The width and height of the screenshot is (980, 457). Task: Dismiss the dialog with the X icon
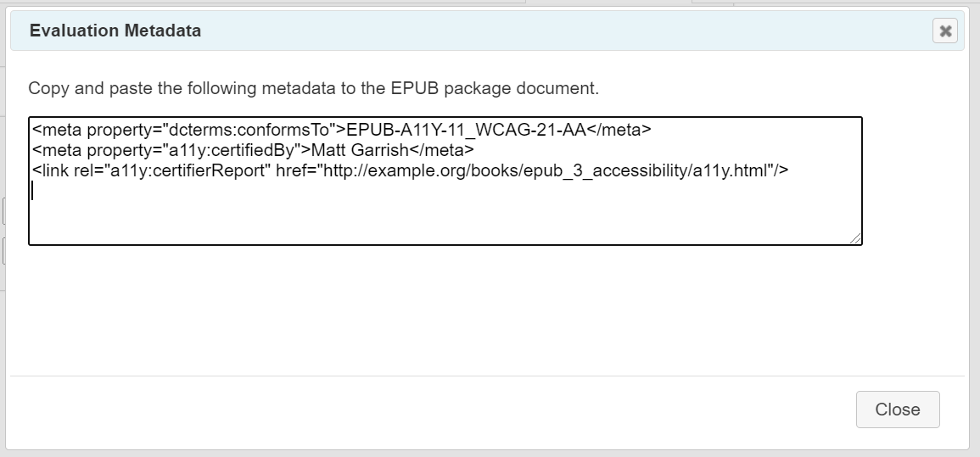coord(945,31)
